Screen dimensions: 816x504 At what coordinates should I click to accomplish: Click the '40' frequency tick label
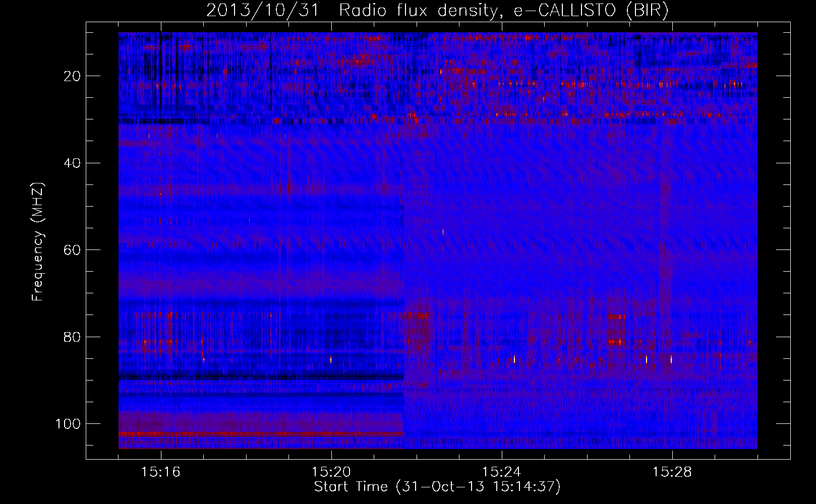coord(73,163)
